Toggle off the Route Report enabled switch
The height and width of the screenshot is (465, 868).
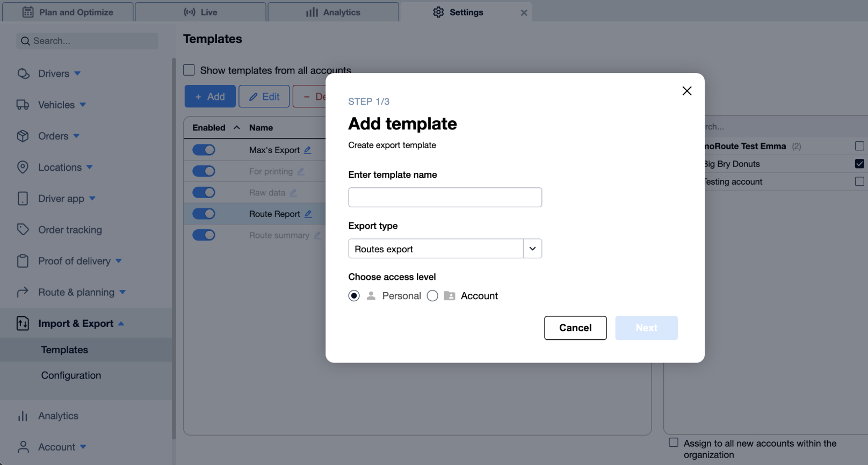pyautogui.click(x=204, y=214)
